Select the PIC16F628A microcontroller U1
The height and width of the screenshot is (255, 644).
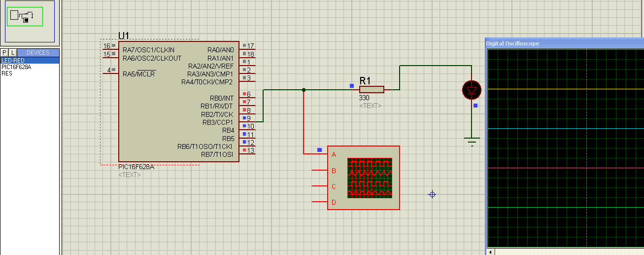[178, 101]
